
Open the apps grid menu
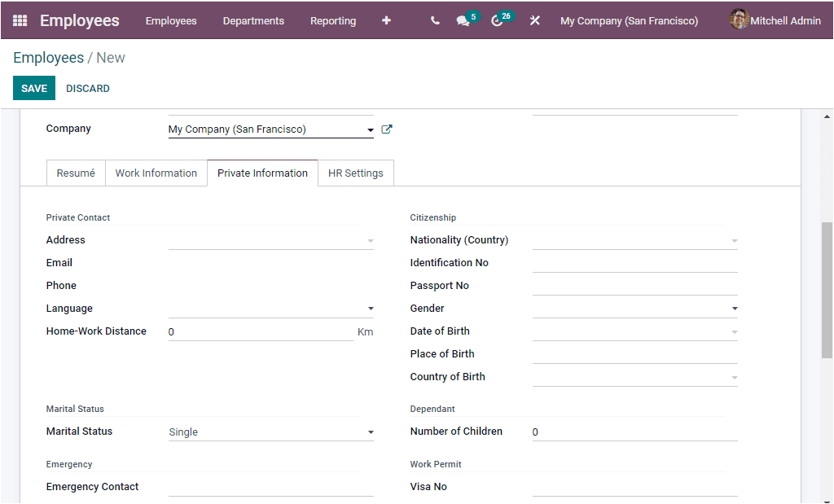click(20, 20)
